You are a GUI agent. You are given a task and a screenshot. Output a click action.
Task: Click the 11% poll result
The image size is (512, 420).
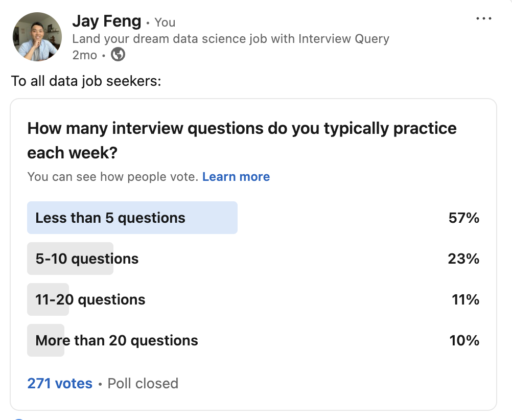coord(466,299)
